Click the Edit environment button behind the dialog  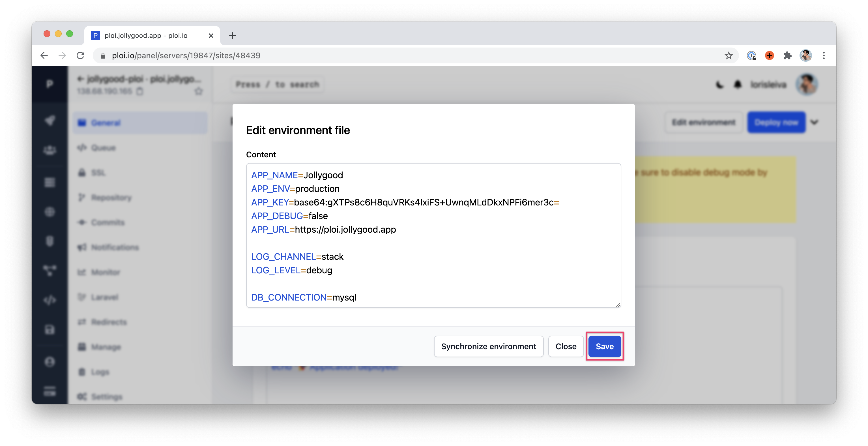(703, 122)
